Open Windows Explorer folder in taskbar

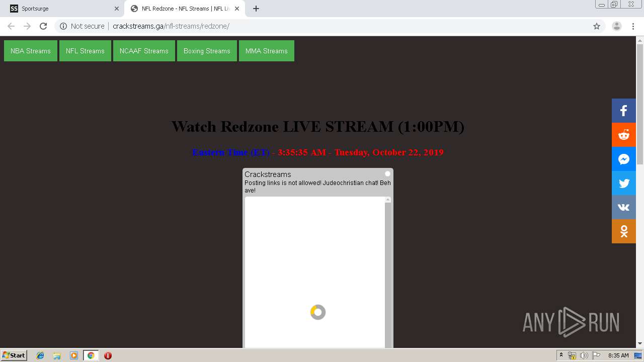(x=57, y=355)
